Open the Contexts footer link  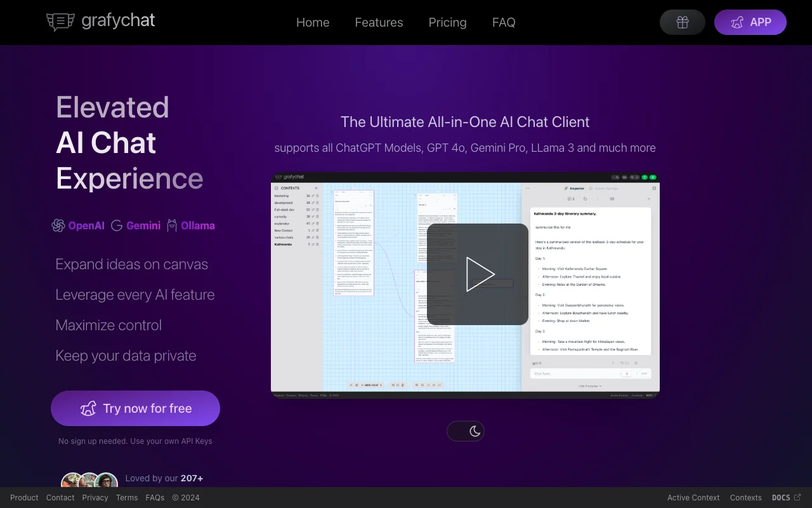coord(745,498)
